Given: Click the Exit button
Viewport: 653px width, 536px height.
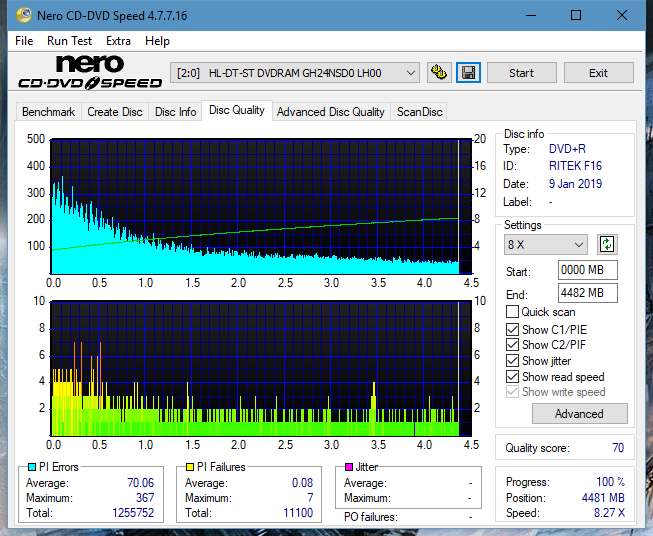Looking at the screenshot, I should [598, 73].
